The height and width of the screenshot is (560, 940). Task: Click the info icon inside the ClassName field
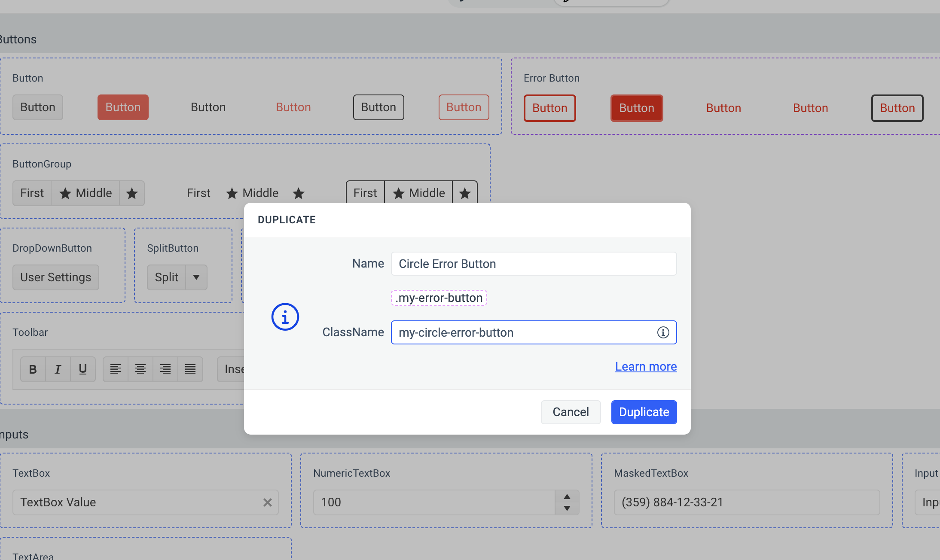(663, 332)
